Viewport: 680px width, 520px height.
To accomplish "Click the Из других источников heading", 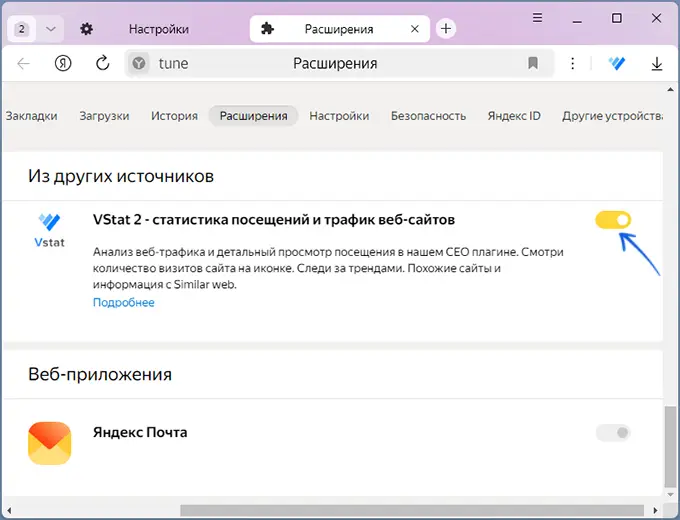I will (121, 176).
